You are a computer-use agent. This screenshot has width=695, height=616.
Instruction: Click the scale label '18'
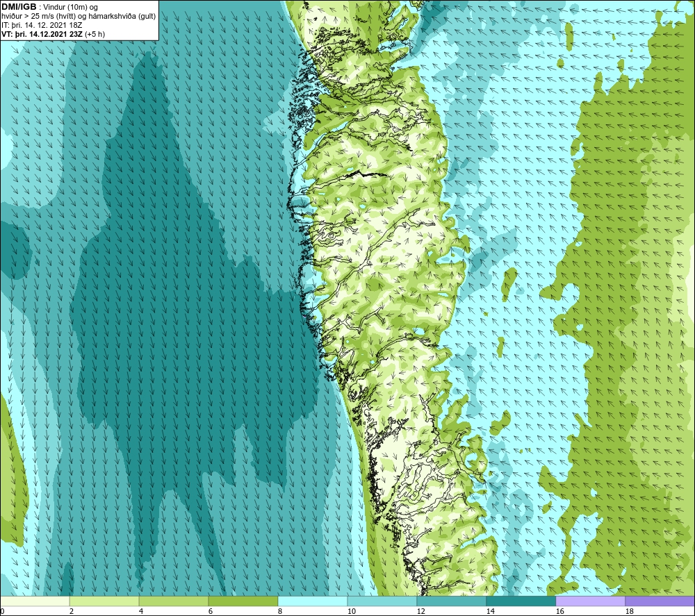[x=630, y=612]
